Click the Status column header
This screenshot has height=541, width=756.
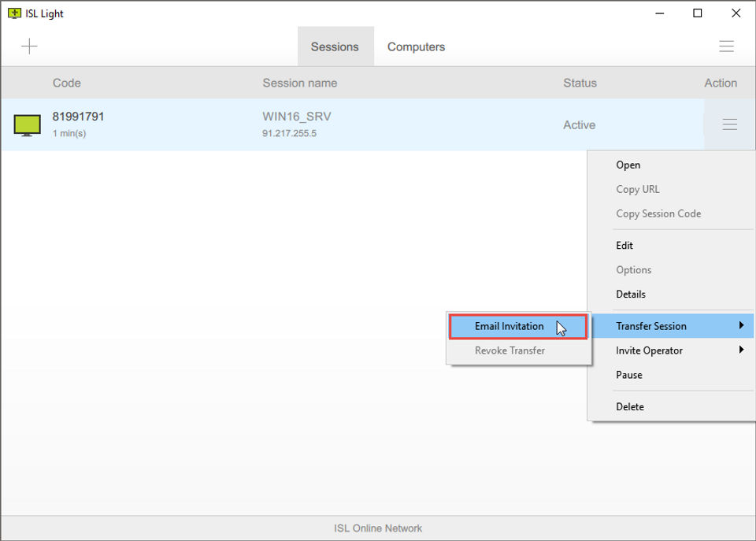(x=580, y=83)
